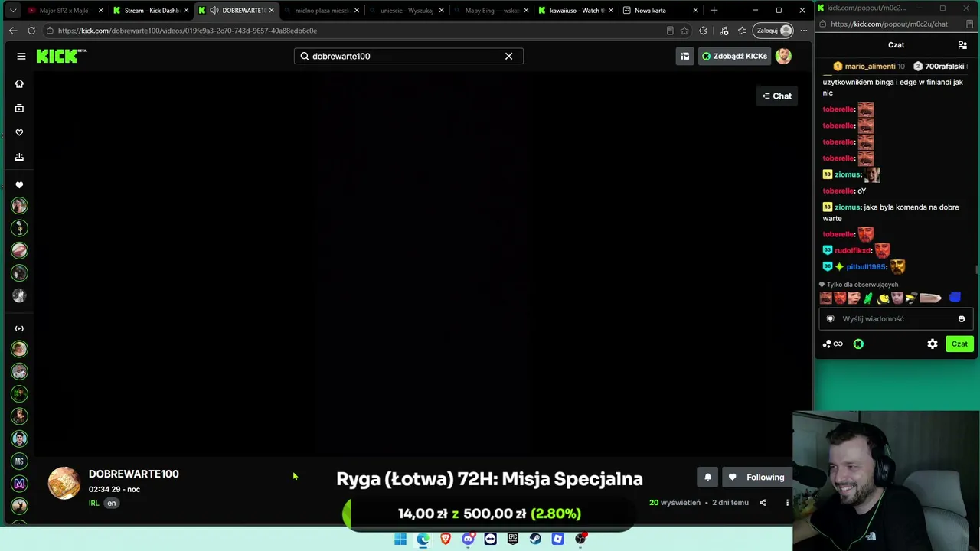This screenshot has width=980, height=551.
Task: Open the reader view icon in address bar
Action: click(x=670, y=31)
